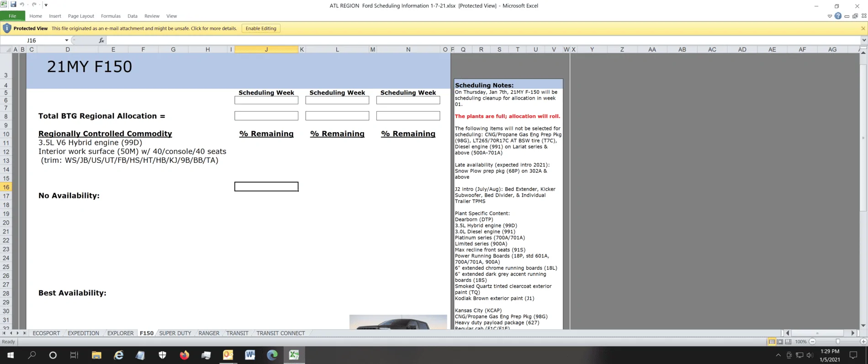
Task: Minimize the workbook window inside Excel
Action: tap(847, 16)
